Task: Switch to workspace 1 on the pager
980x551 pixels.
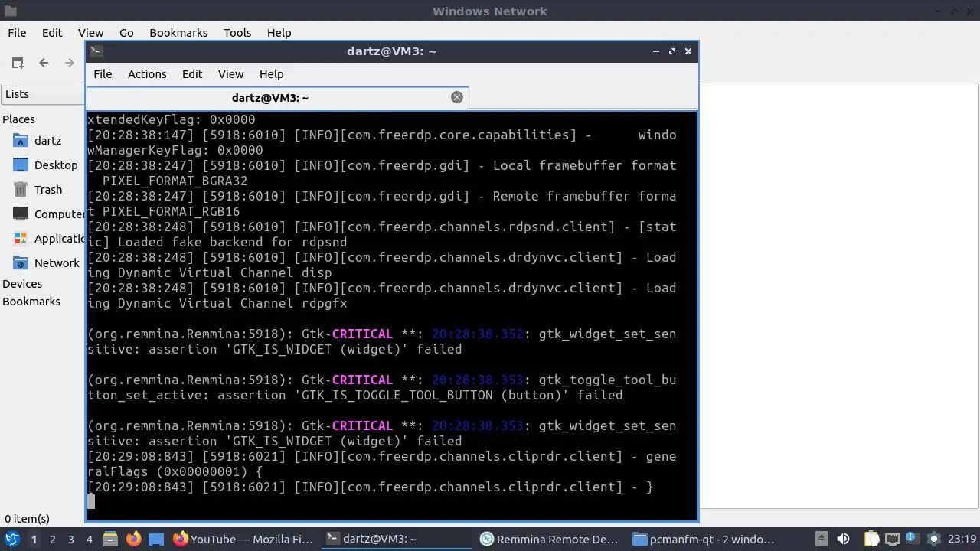Action: tap(34, 539)
